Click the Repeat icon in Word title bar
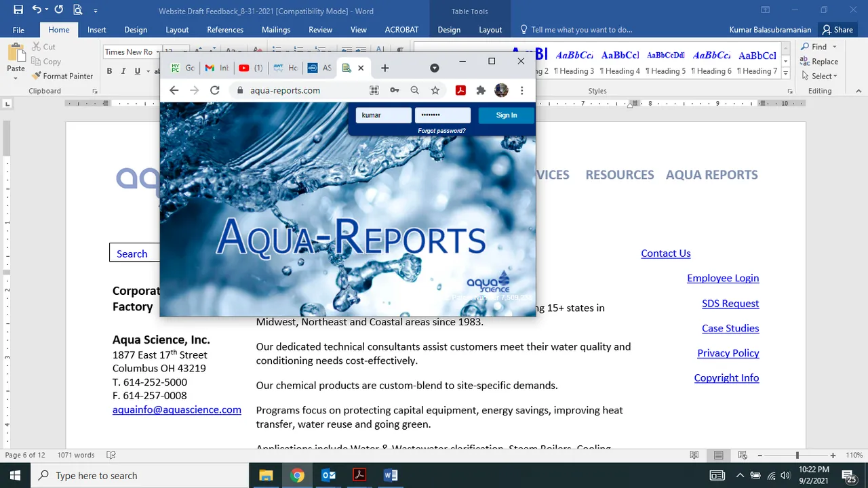 point(59,9)
